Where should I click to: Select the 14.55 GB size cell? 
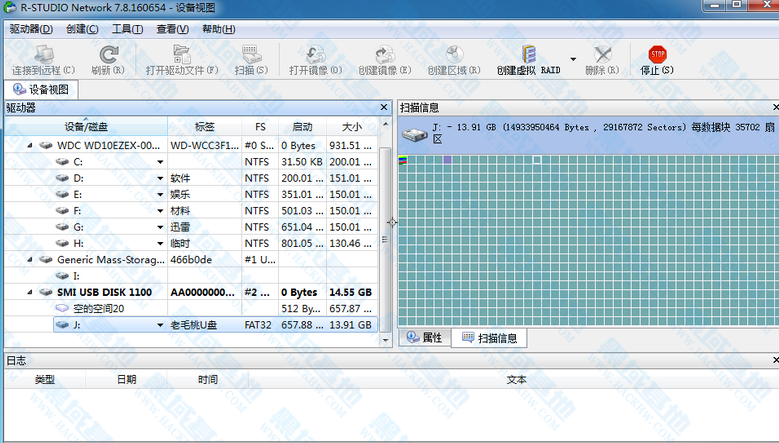[x=350, y=292]
